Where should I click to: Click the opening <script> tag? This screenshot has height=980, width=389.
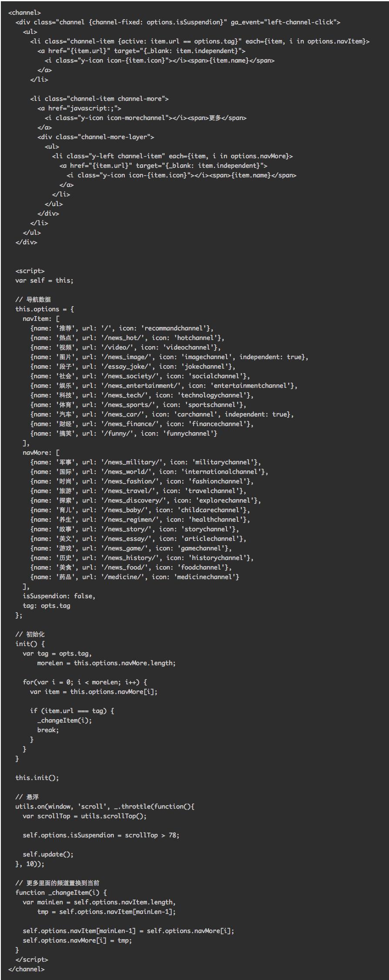(x=30, y=271)
